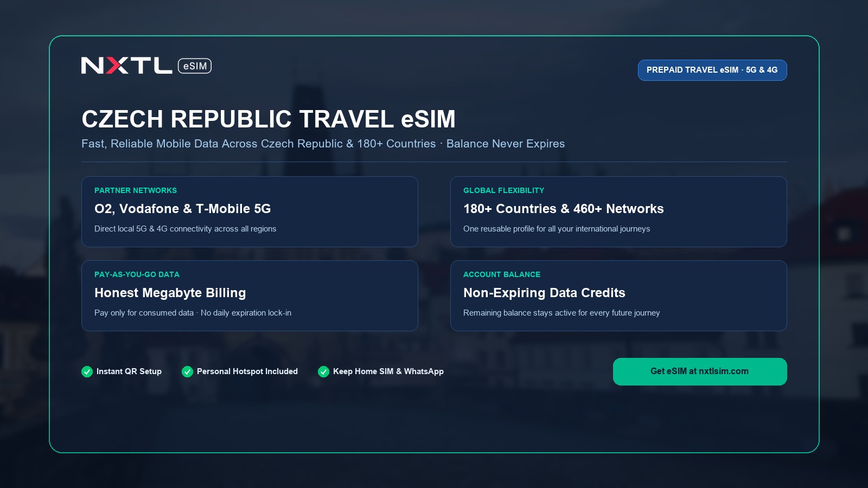Click the Personal Hotspot Included label
Viewport: 868px width, 488px height.
coord(247,371)
